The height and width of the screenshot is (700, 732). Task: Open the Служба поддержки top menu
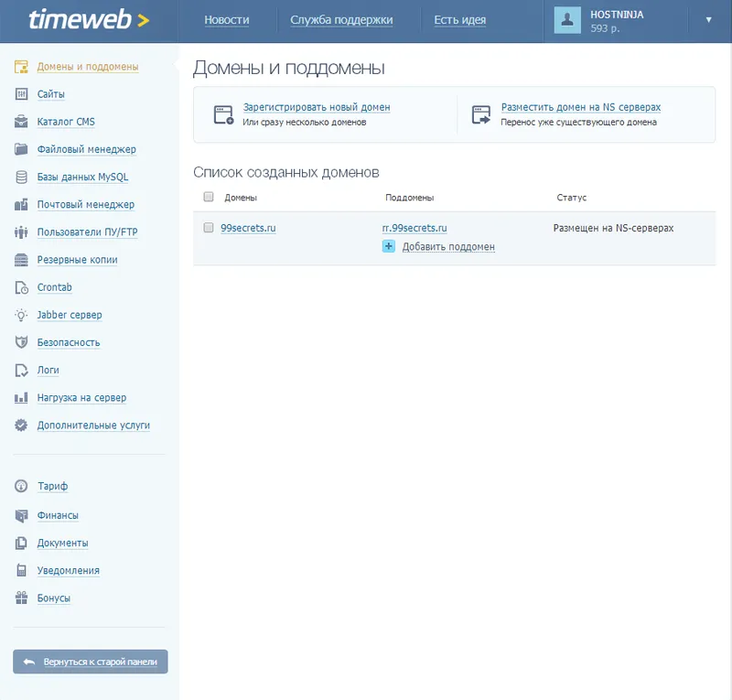pyautogui.click(x=341, y=20)
